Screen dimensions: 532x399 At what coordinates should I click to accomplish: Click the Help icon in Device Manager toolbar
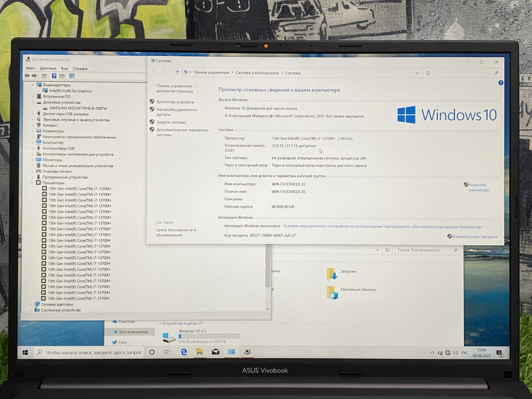54,76
